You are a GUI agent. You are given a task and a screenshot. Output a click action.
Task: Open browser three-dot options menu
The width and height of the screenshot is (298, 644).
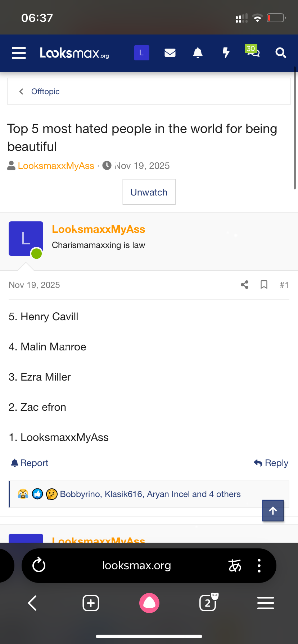(x=259, y=566)
